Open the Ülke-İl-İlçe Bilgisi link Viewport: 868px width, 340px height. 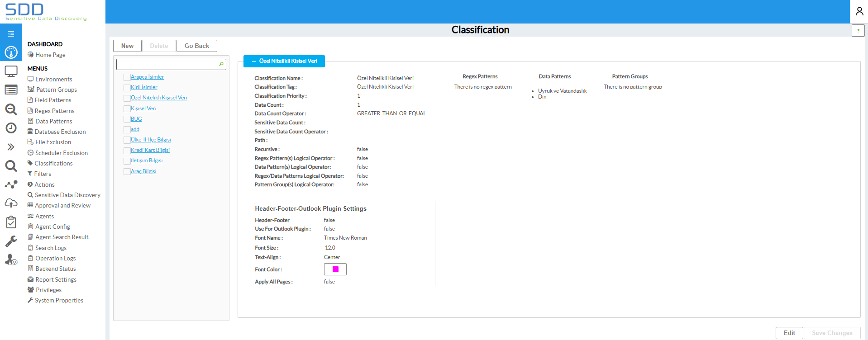tap(151, 140)
